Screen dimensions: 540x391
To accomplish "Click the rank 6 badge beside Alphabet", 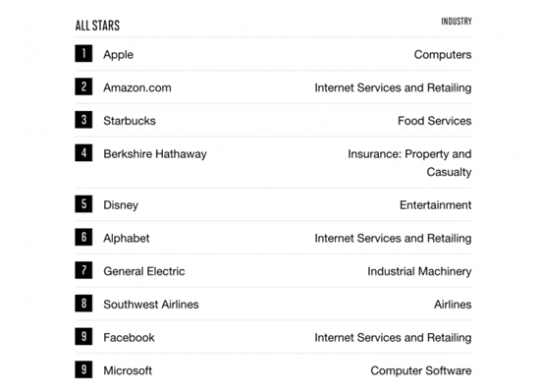I will pos(84,237).
